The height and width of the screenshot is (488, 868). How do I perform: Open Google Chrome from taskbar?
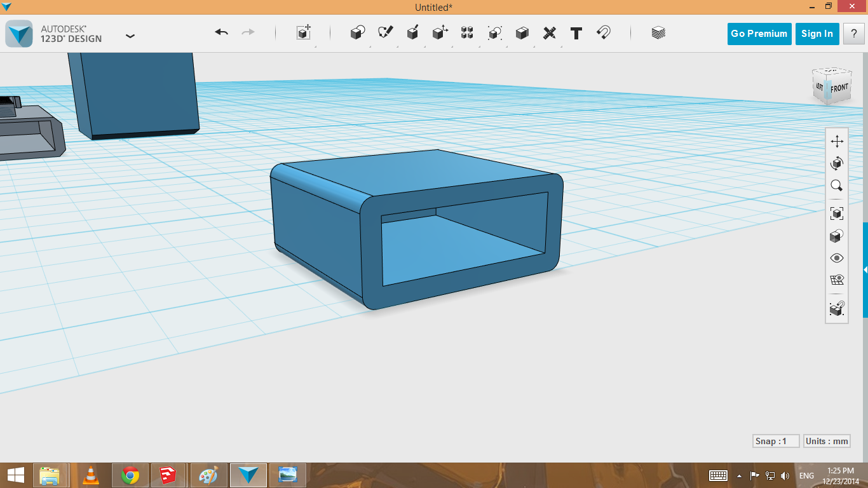[130, 475]
